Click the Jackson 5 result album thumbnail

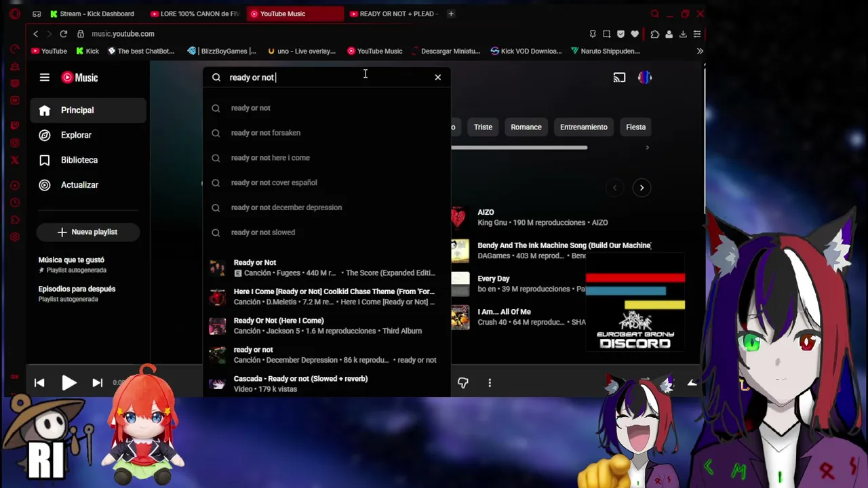[217, 326]
